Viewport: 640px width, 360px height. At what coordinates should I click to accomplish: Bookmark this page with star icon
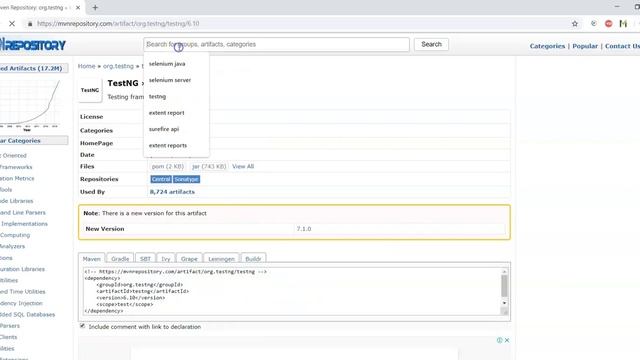click(x=575, y=24)
